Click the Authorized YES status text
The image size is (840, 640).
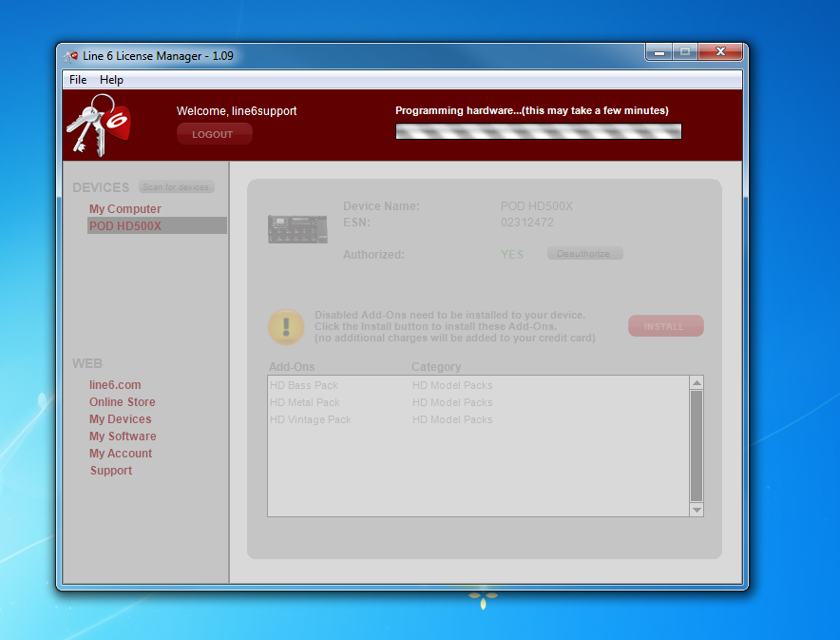(x=512, y=255)
